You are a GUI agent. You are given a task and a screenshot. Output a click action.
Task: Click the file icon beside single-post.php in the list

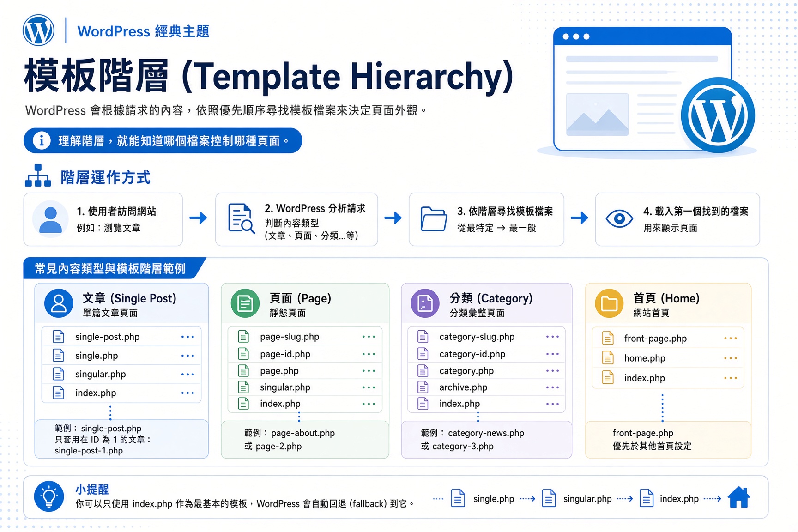[x=58, y=337]
